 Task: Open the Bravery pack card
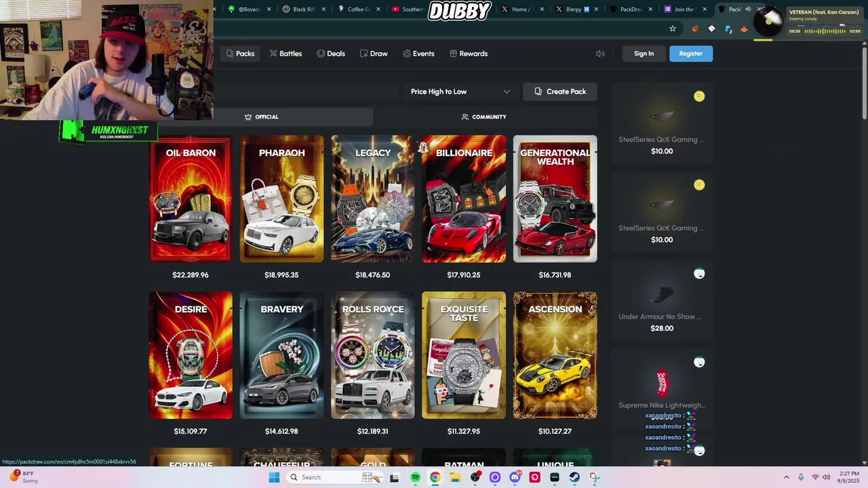(x=281, y=355)
